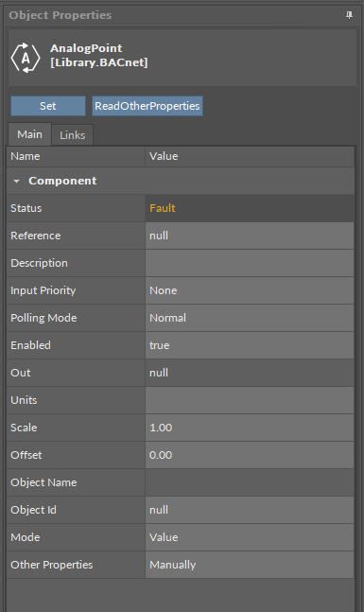Viewport: 364px width, 612px height.
Task: Toggle the Enabled value true
Action: pos(250,345)
